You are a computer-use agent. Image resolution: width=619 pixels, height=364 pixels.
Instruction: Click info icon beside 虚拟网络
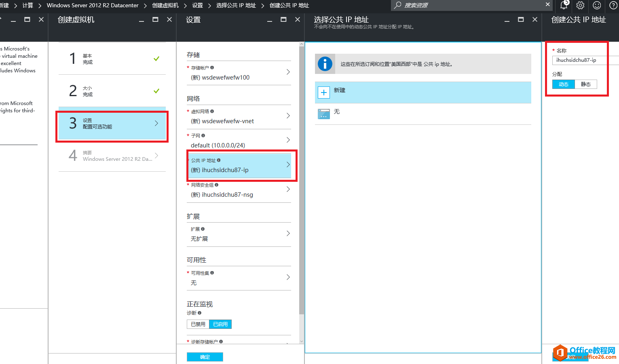[x=212, y=112]
